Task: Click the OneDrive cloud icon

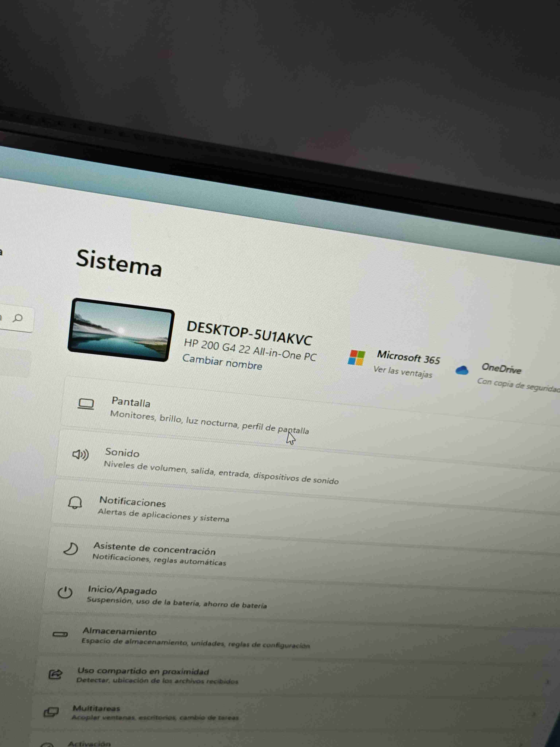Action: 462,370
